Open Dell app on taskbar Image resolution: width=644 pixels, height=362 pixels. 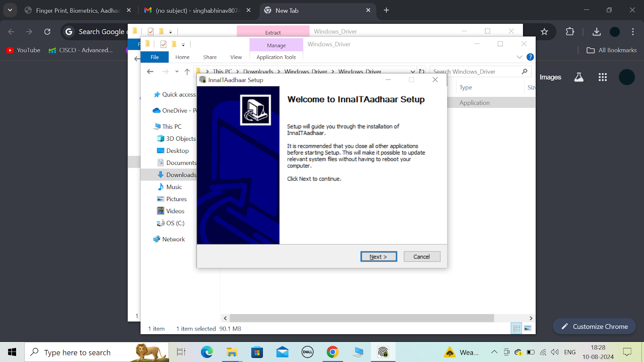tap(308, 352)
